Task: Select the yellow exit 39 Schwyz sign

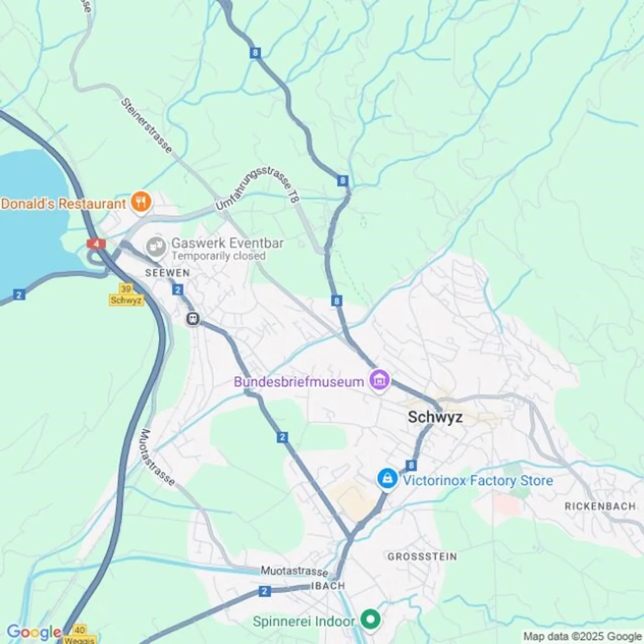Action: (x=126, y=294)
